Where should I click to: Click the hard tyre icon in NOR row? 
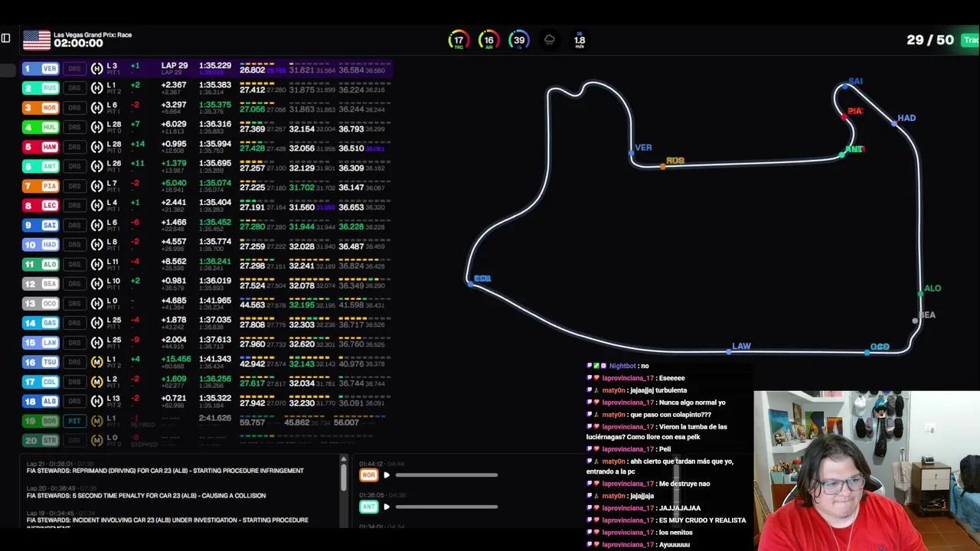96,108
